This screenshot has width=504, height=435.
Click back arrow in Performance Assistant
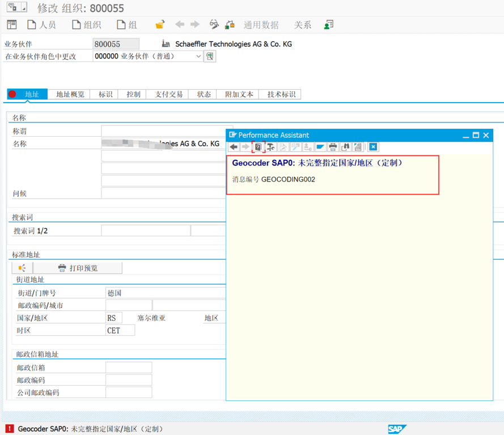pos(234,147)
